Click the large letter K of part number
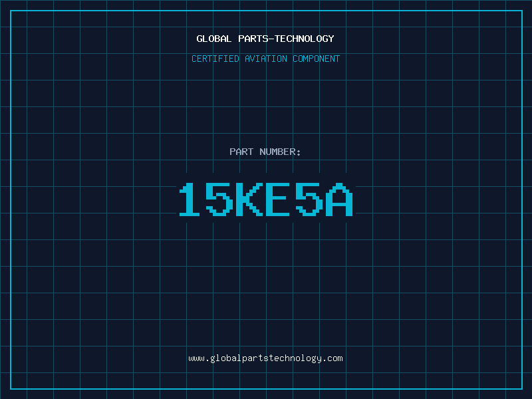Image resolution: width=532 pixels, height=399 pixels. coord(249,199)
